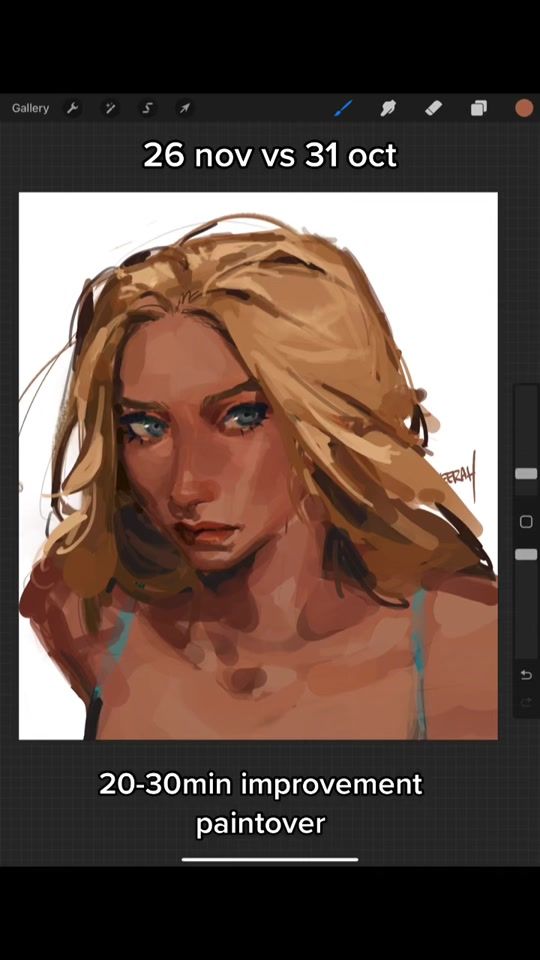Tap the Undo arrow in sidebar
Image resolution: width=540 pixels, height=960 pixels.
click(526, 675)
